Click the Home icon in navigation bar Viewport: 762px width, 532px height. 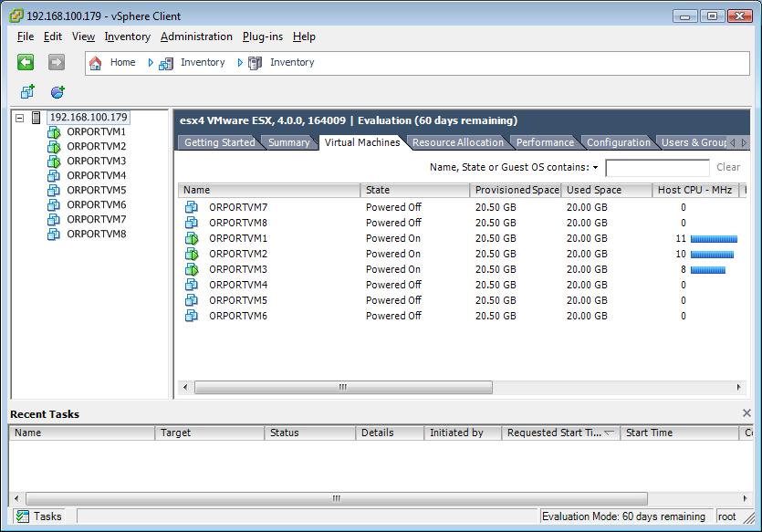pos(96,63)
